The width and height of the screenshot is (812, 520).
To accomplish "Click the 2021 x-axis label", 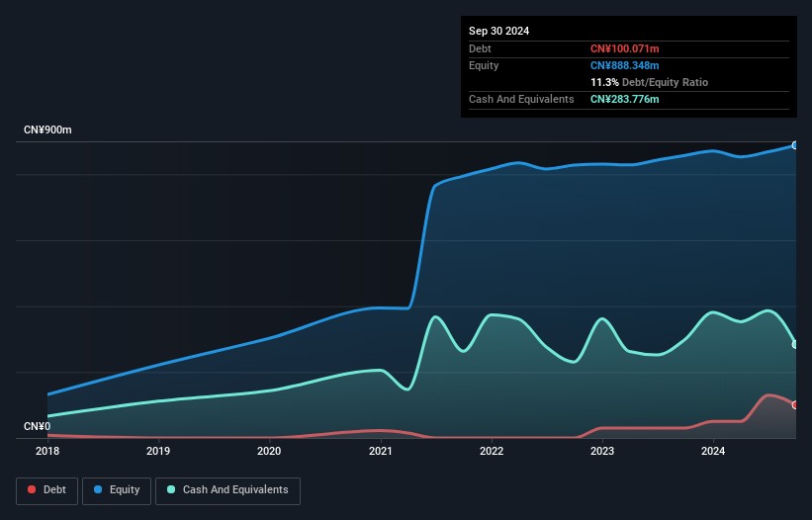I will click(x=380, y=452).
